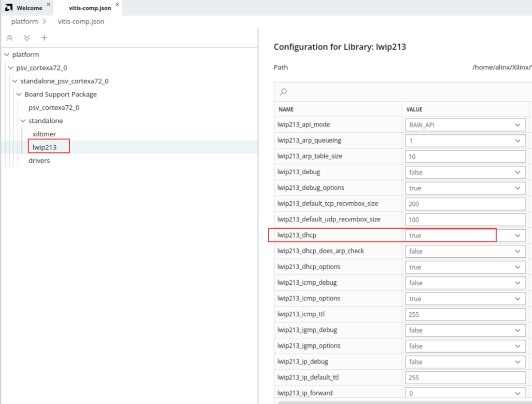This screenshot has height=404, width=532.
Task: Select the vitis-comp.json tab
Action: tap(90, 8)
